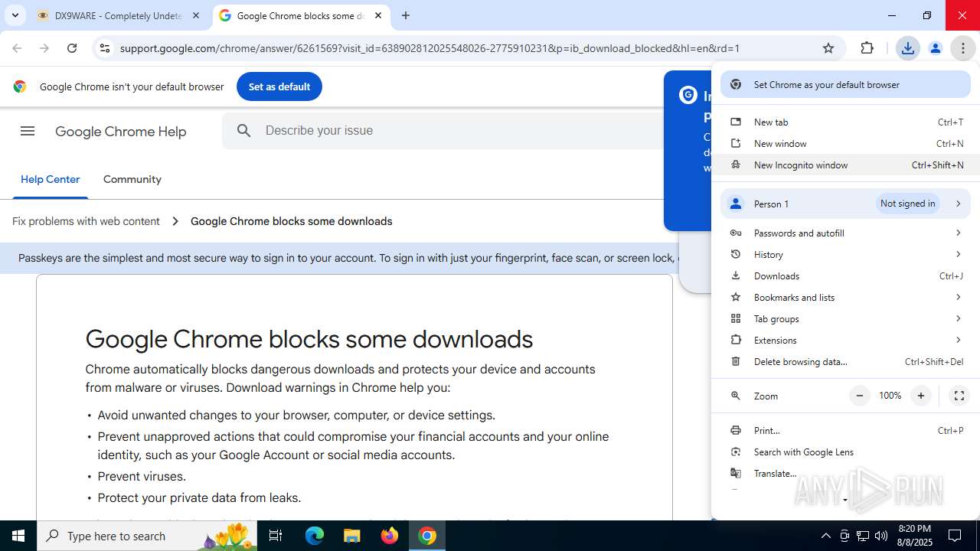Click the taskbar clock showing 8:20 PM
The height and width of the screenshot is (551, 980).
coord(914,536)
